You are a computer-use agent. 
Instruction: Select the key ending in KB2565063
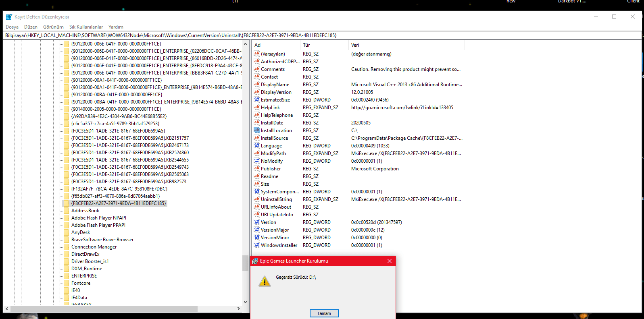(130, 174)
